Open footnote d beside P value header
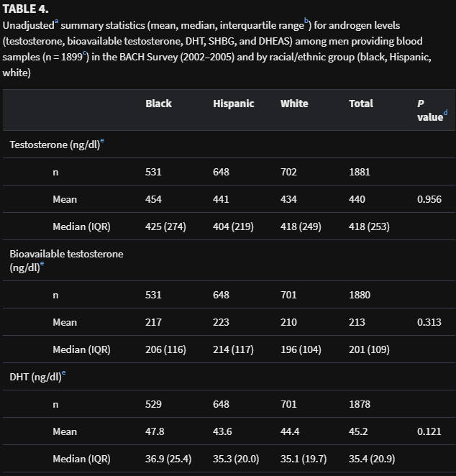Viewport: 456px width, 476px height. [x=445, y=113]
